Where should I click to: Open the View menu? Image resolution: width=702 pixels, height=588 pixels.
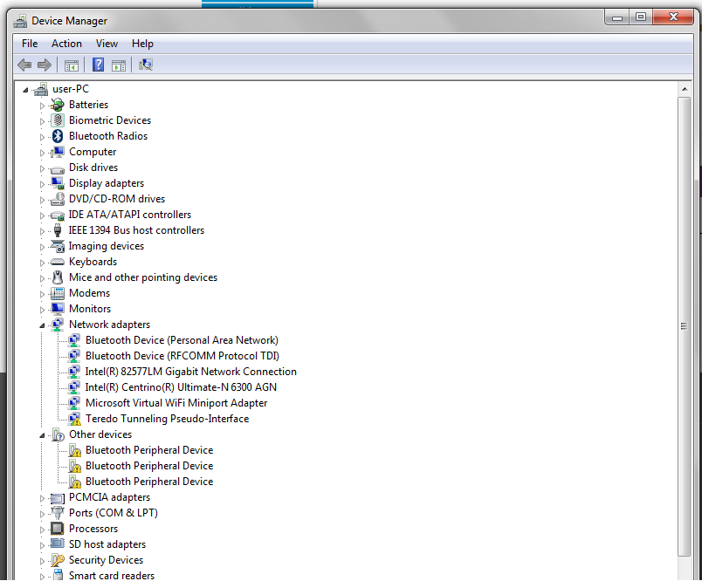click(107, 44)
